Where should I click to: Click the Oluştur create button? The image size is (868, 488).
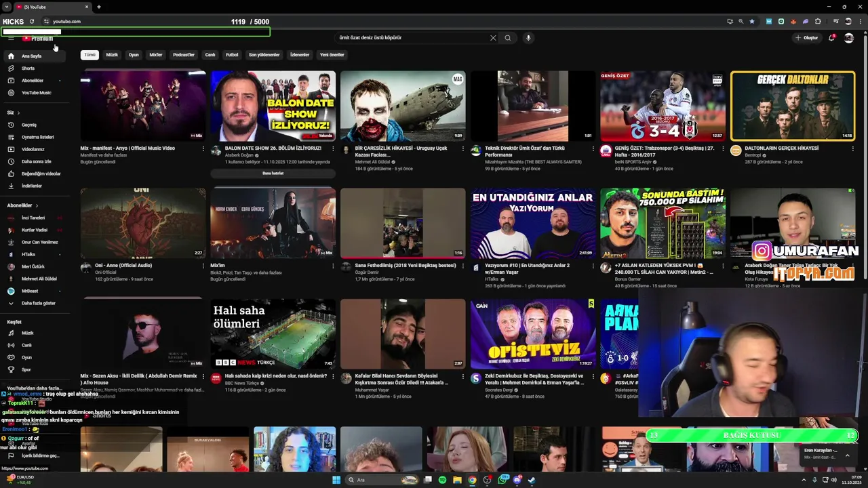coord(807,38)
